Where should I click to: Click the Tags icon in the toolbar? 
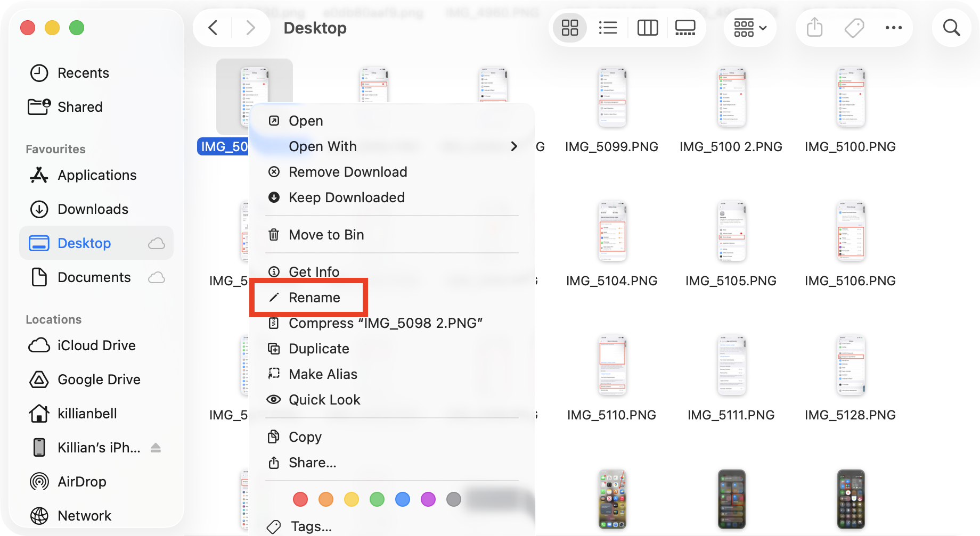point(853,28)
